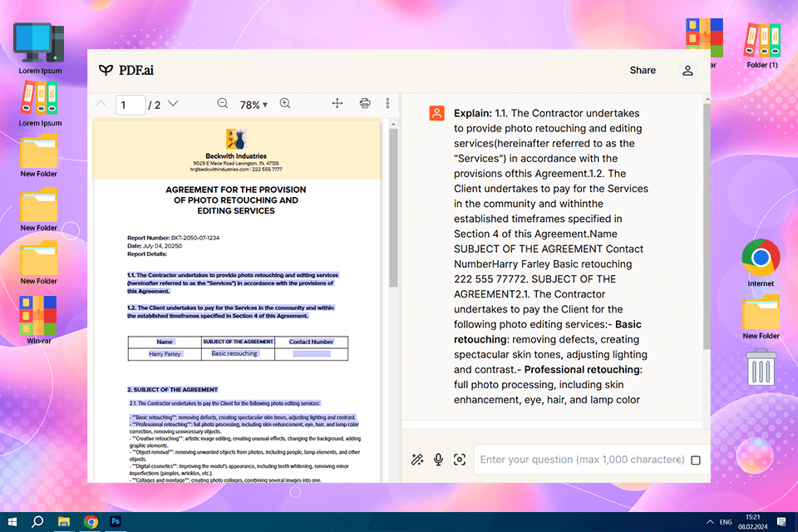Click the page number input field

click(131, 105)
